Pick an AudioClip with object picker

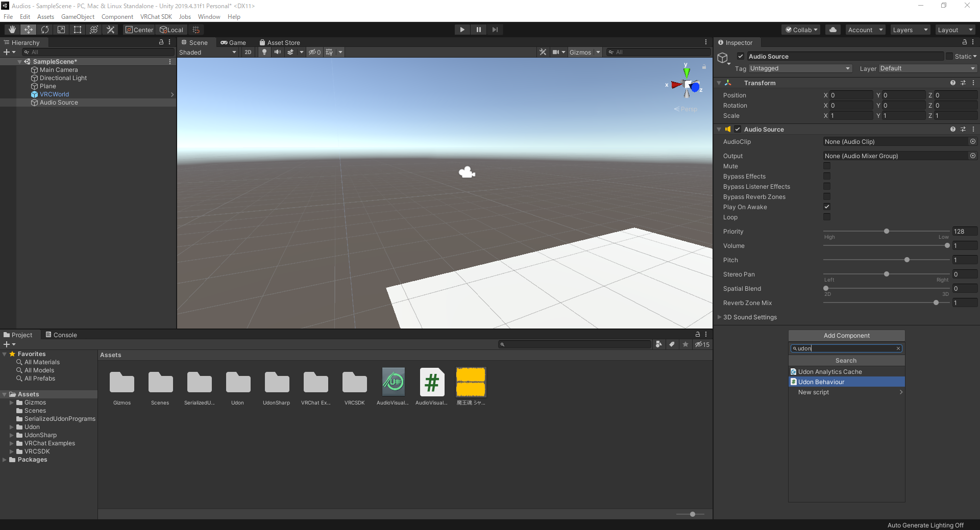[972, 142]
